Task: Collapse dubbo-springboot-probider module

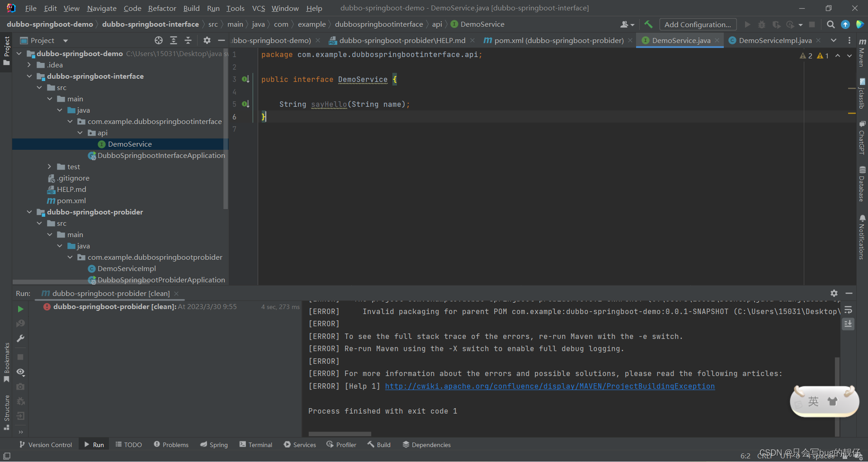Action: click(x=29, y=212)
